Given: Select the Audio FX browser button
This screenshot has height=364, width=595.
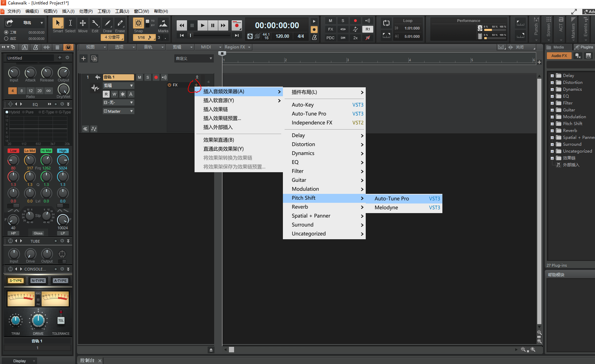Looking at the screenshot, I should (559, 56).
